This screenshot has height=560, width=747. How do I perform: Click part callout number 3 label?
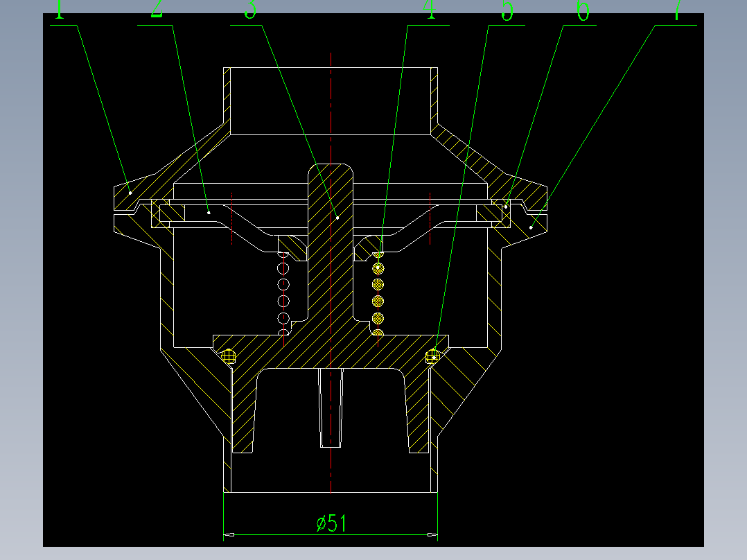(250, 9)
